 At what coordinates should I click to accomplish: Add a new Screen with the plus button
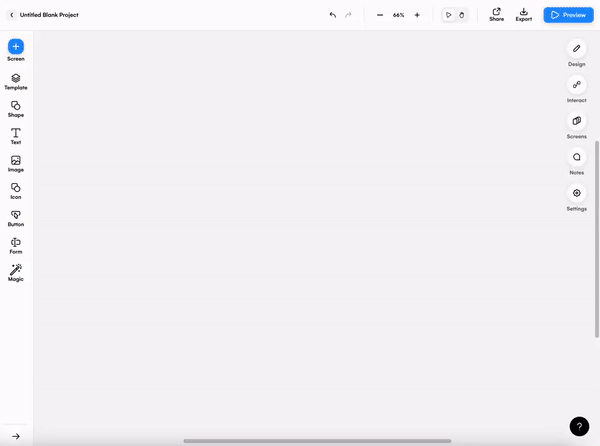pos(16,47)
